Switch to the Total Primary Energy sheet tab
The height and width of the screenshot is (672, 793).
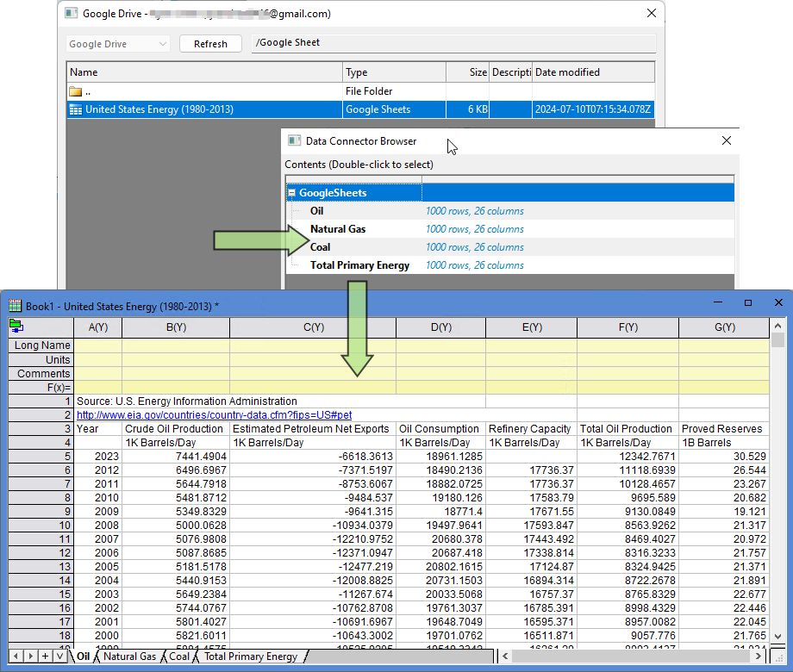pyautogui.click(x=251, y=656)
